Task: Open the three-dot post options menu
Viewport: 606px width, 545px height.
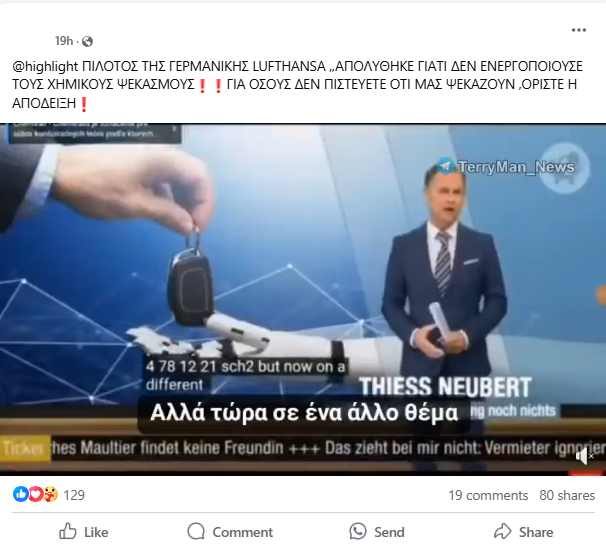Action: coord(579,30)
